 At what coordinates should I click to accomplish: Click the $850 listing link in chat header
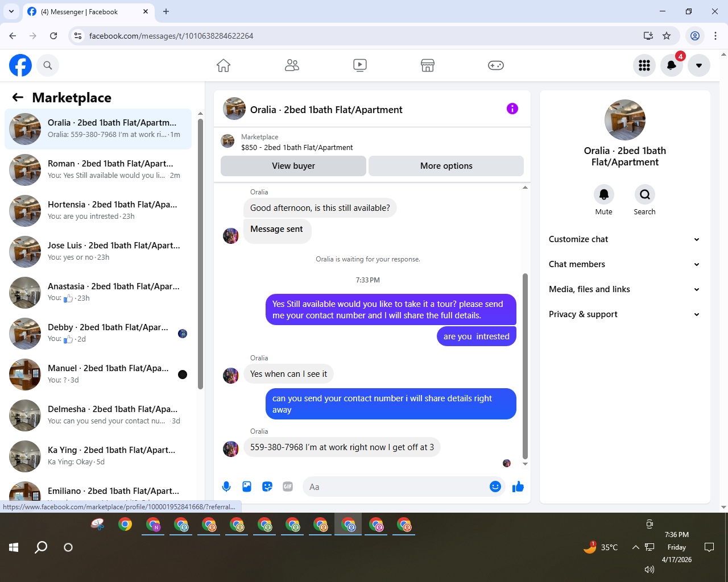point(297,147)
